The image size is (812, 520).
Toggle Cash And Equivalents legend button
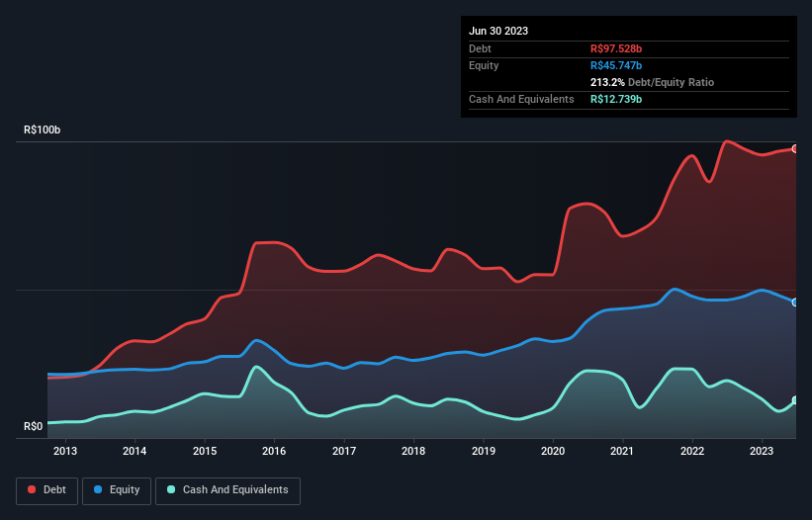point(227,490)
